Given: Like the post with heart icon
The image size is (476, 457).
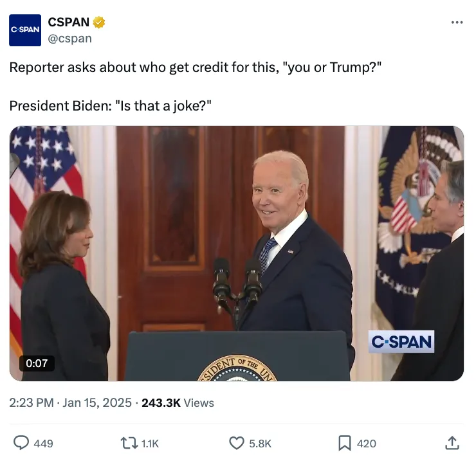Looking at the screenshot, I should [237, 443].
